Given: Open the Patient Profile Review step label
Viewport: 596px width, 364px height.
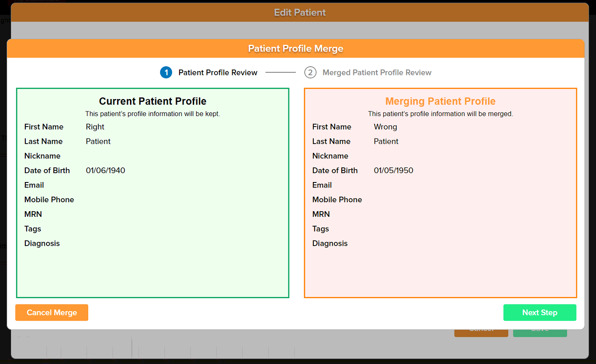Looking at the screenshot, I should (x=218, y=73).
